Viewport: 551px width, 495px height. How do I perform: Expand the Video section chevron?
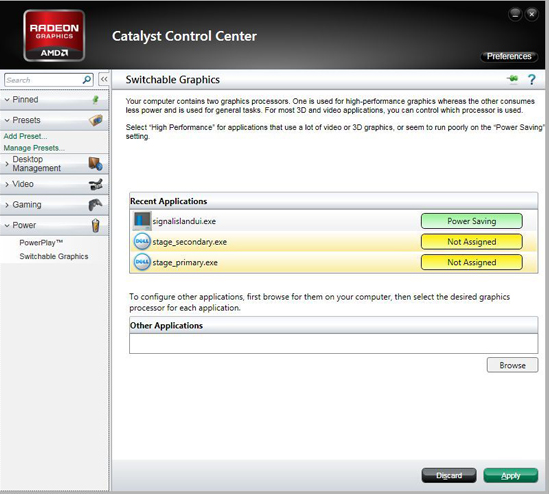click(x=7, y=184)
